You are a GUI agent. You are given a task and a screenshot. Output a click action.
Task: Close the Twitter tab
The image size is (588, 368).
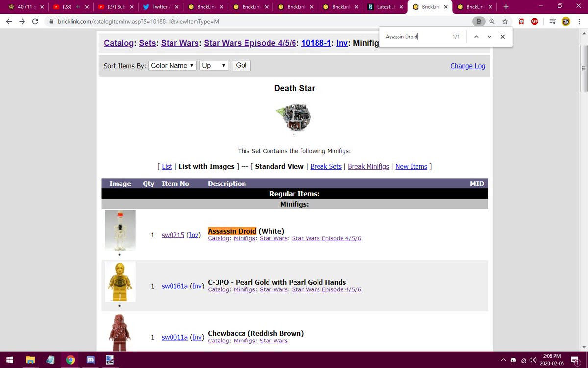click(176, 7)
